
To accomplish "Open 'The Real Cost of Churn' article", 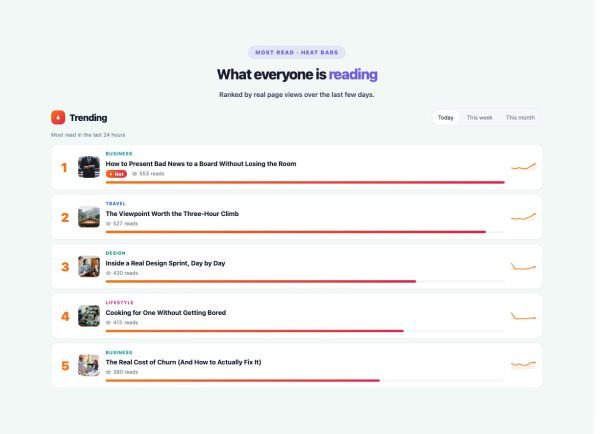I will click(183, 362).
